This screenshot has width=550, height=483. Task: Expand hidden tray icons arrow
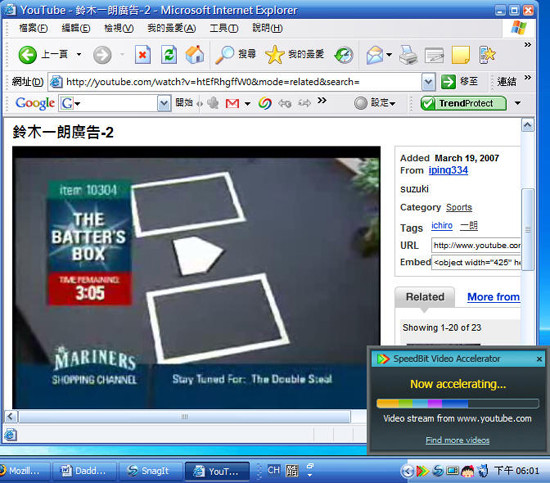coord(407,471)
